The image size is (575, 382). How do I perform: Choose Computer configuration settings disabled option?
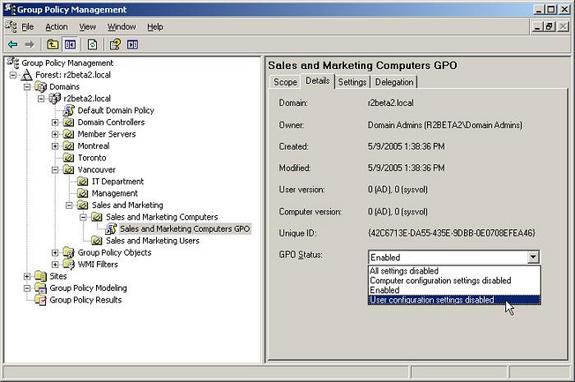[x=454, y=280]
